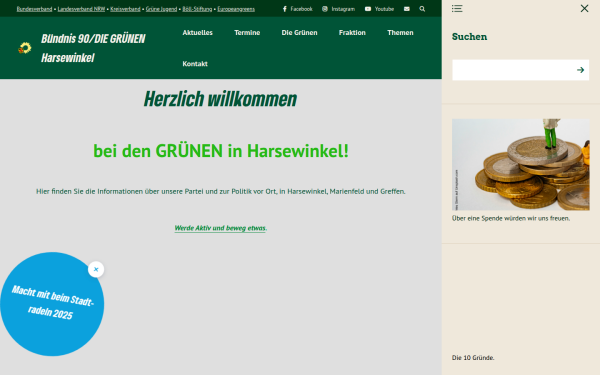Open the Themen menu

[x=400, y=33]
